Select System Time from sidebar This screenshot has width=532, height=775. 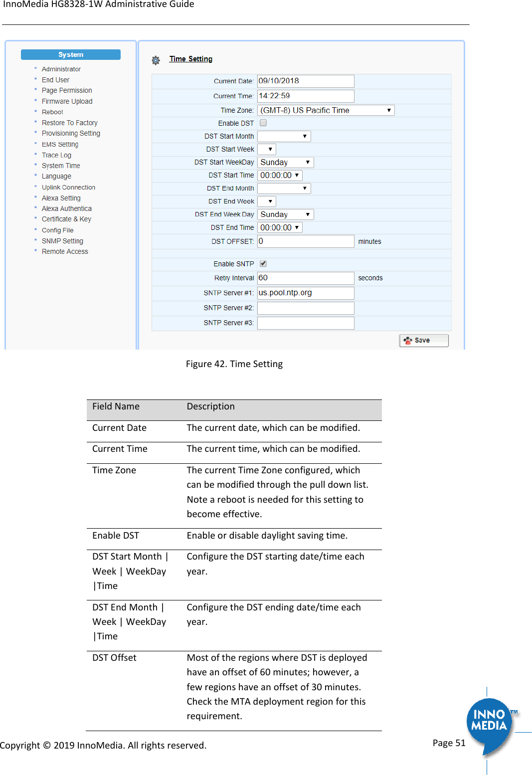coord(61,165)
